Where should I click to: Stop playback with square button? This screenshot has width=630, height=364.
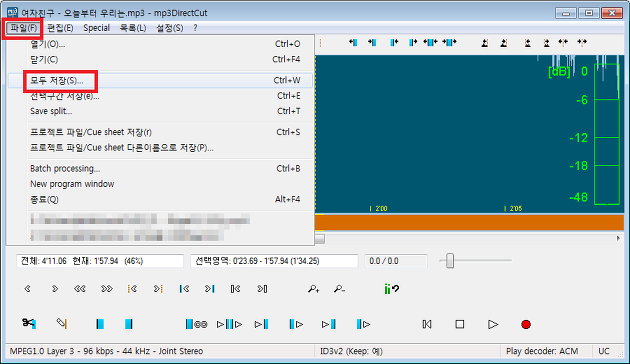pyautogui.click(x=460, y=324)
